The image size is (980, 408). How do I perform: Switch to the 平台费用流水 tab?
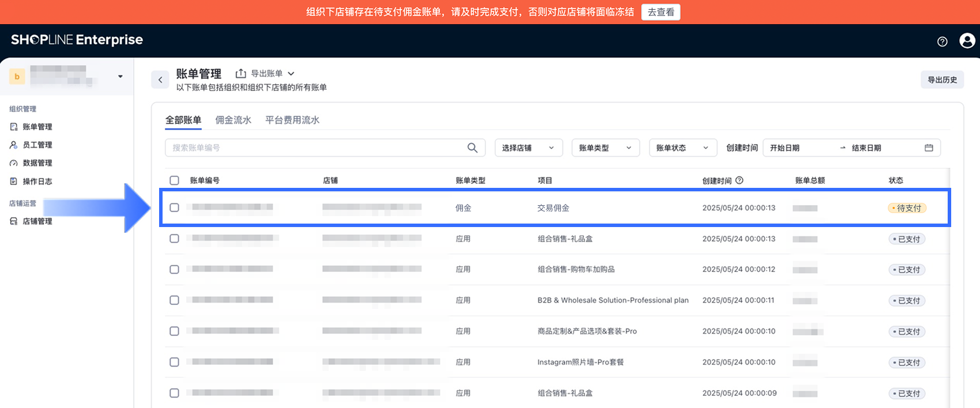[x=292, y=120]
